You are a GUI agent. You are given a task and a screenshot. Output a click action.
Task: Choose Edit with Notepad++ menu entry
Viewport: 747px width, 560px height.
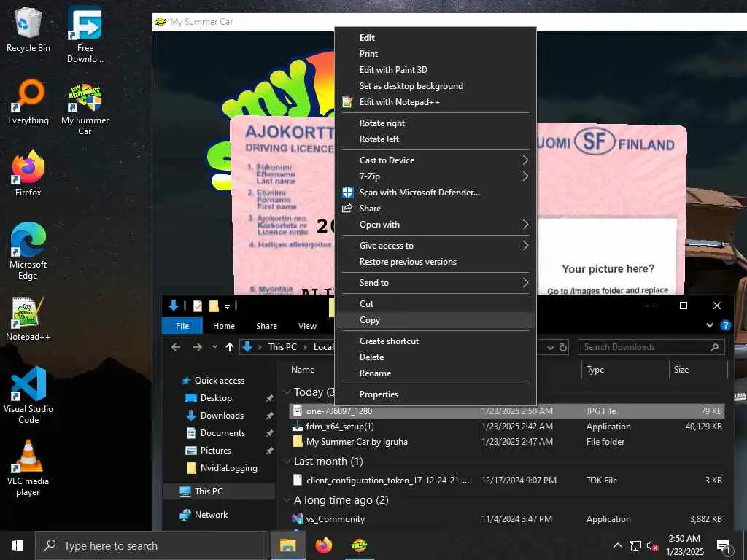click(436, 102)
